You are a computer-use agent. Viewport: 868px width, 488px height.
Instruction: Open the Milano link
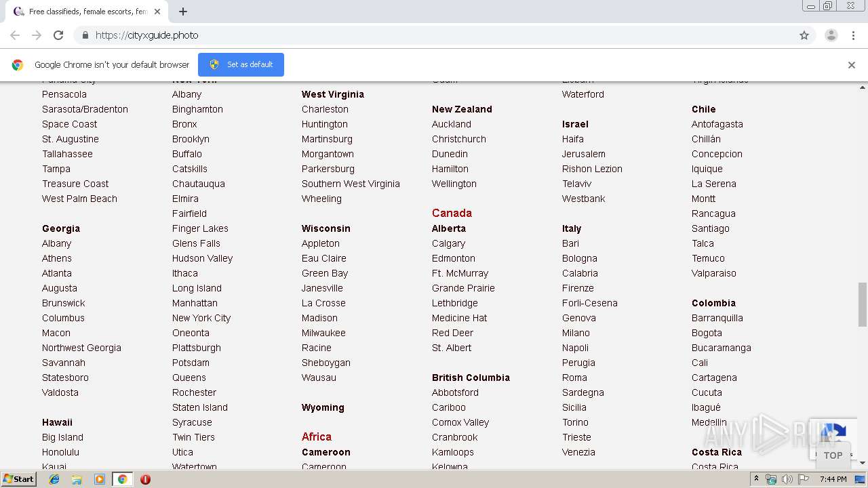coord(576,333)
